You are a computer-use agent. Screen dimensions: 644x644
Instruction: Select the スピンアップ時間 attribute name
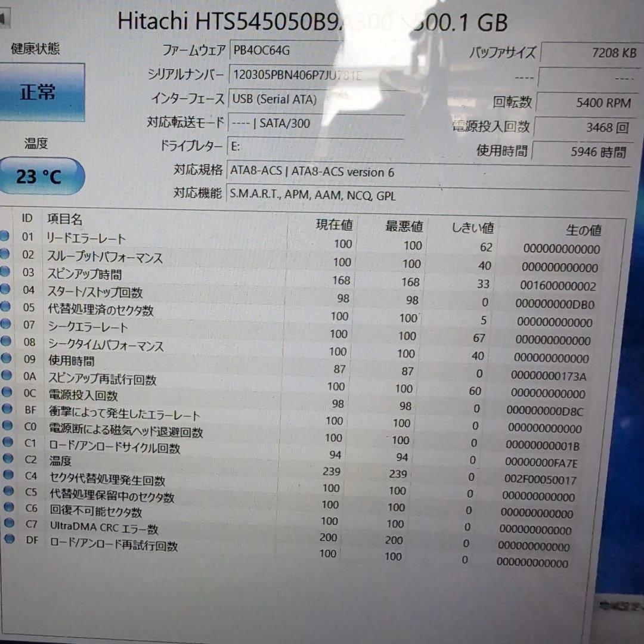84,274
